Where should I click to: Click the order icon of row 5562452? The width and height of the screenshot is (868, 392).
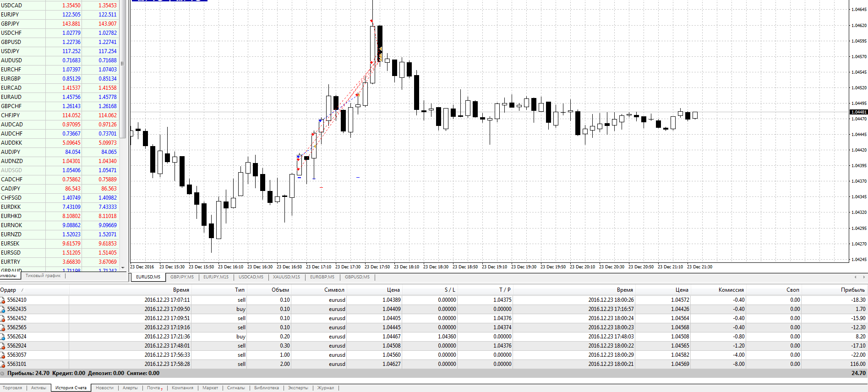tap(3, 319)
